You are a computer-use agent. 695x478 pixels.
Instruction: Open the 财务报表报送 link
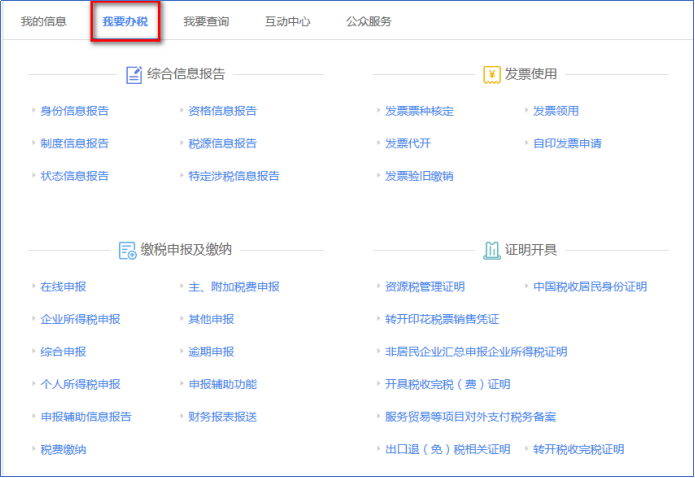[223, 416]
